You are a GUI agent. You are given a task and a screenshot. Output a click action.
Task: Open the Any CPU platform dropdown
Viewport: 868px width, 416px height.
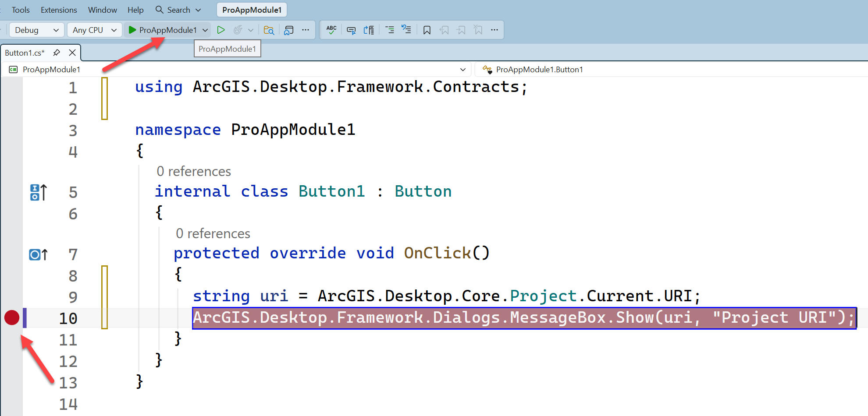95,30
